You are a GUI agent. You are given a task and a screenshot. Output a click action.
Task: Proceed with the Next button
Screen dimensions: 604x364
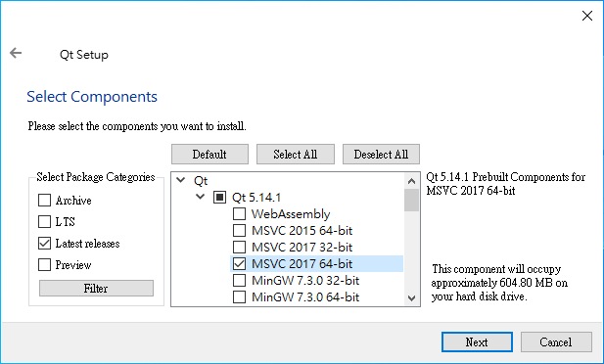click(x=477, y=342)
